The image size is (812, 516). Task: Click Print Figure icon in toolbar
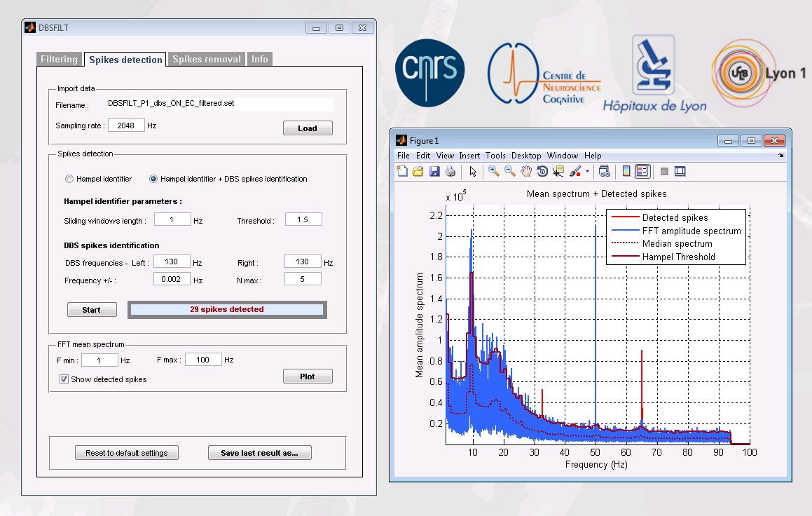[450, 171]
